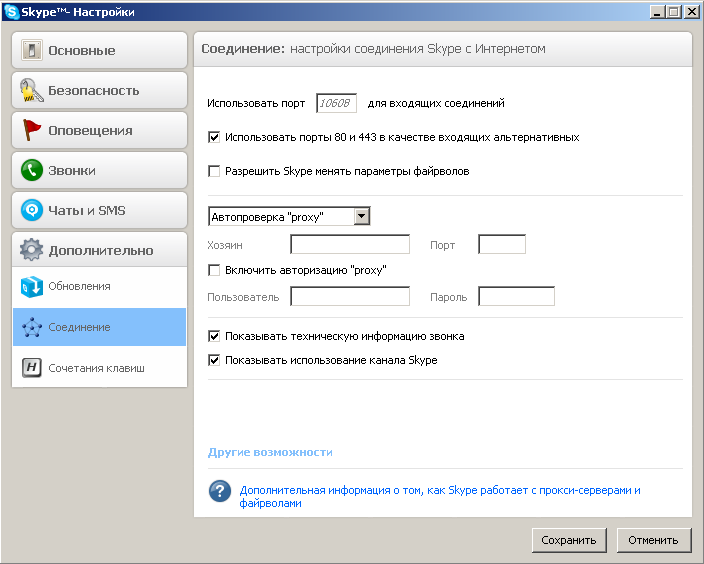Click the Skype logo in the title bar

[11, 12]
